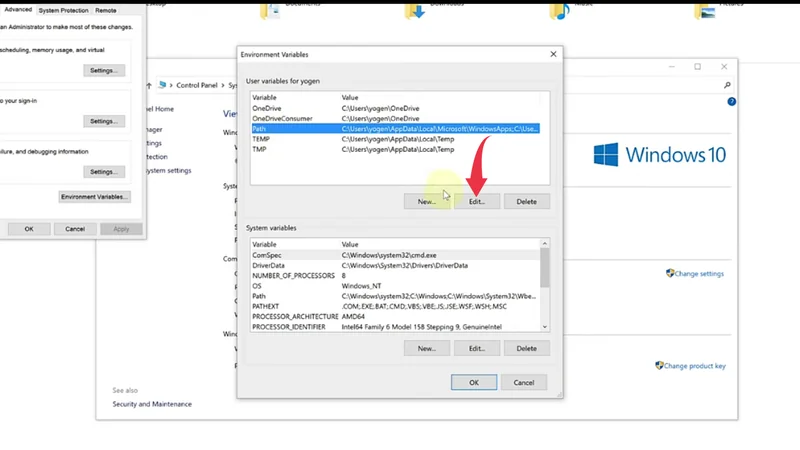Click Edit for user variables

(x=476, y=201)
